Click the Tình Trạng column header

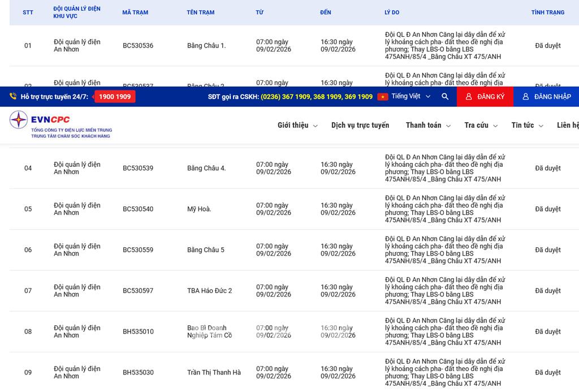(x=547, y=12)
